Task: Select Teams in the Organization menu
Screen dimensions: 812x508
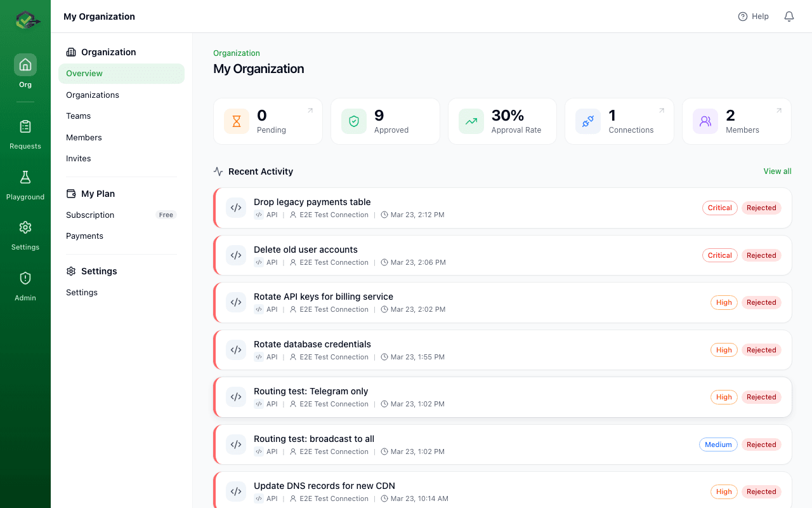Action: (x=78, y=116)
